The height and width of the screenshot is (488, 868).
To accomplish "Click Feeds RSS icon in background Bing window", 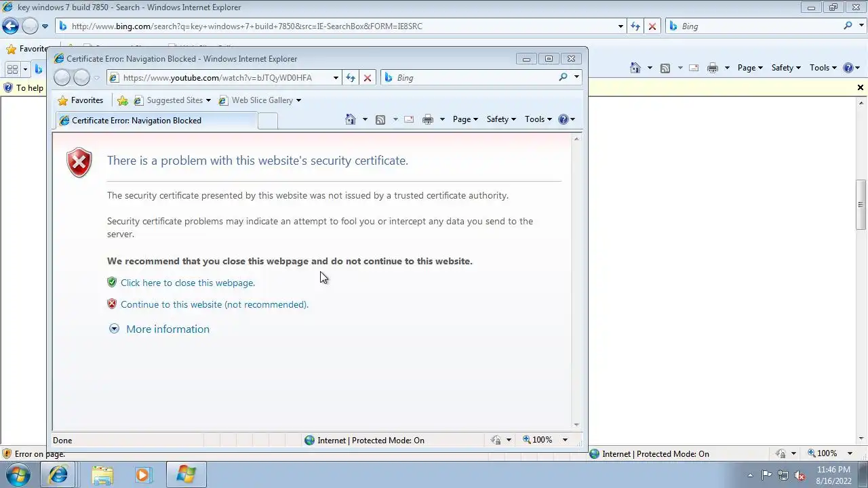I will 665,68.
